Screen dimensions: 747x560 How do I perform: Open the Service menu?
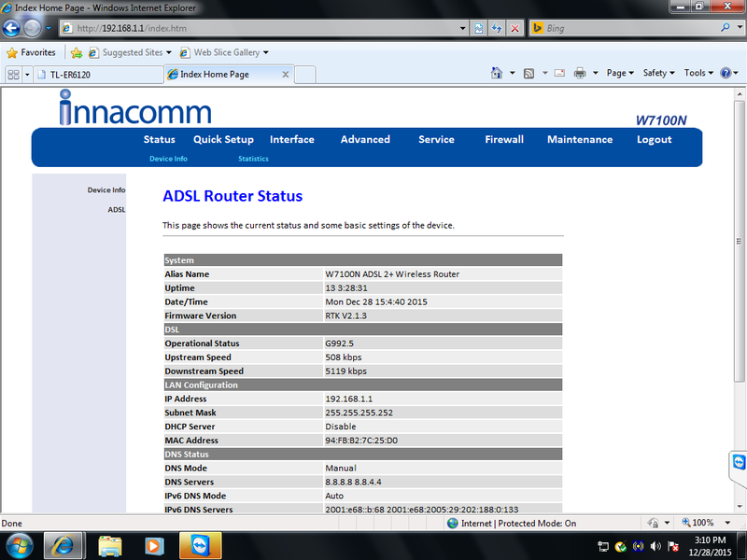point(436,139)
